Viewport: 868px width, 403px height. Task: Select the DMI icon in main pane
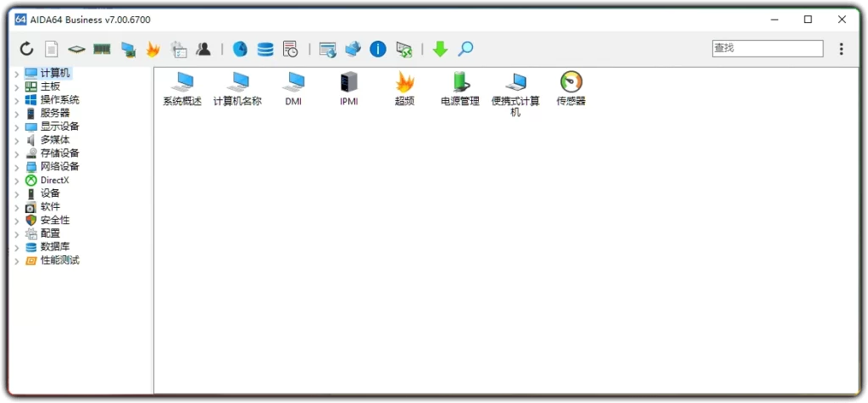(293, 89)
